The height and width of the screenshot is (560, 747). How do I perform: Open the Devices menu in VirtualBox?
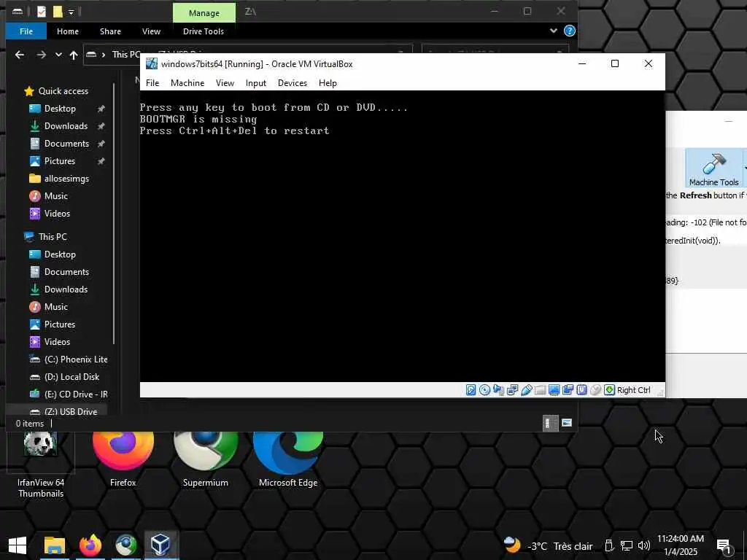point(293,83)
